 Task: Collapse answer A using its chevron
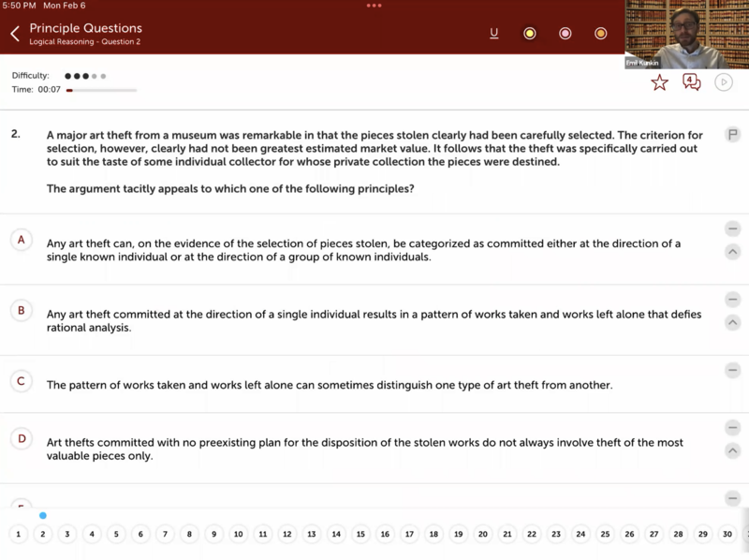(732, 252)
